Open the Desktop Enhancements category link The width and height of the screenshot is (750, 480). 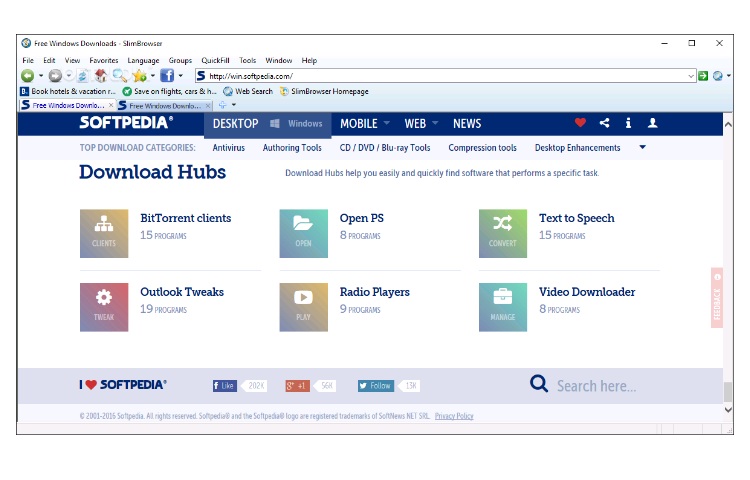(578, 148)
